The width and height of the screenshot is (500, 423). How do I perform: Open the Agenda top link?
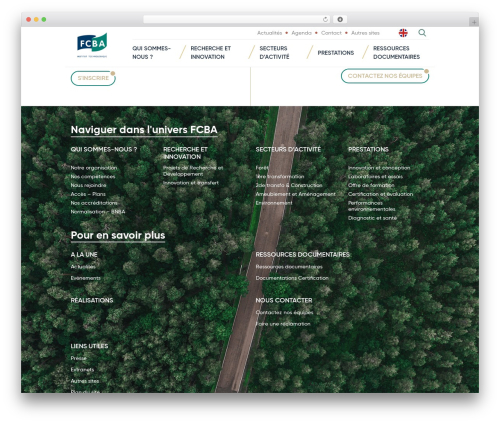301,33
